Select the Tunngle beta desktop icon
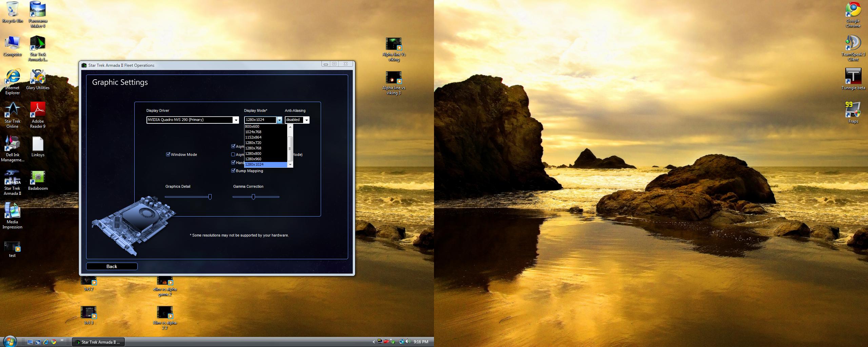The image size is (868, 347). coord(853,79)
